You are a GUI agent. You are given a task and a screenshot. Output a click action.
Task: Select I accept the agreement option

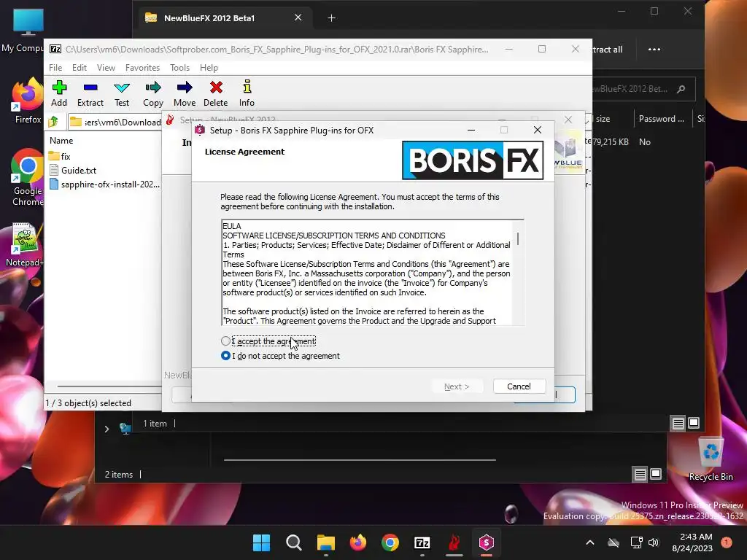pos(268,341)
